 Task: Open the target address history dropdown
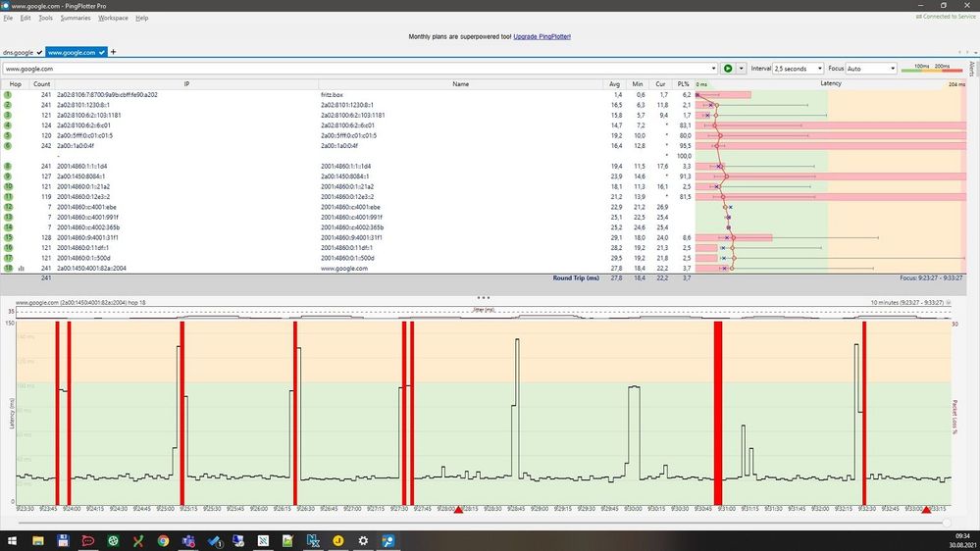713,69
